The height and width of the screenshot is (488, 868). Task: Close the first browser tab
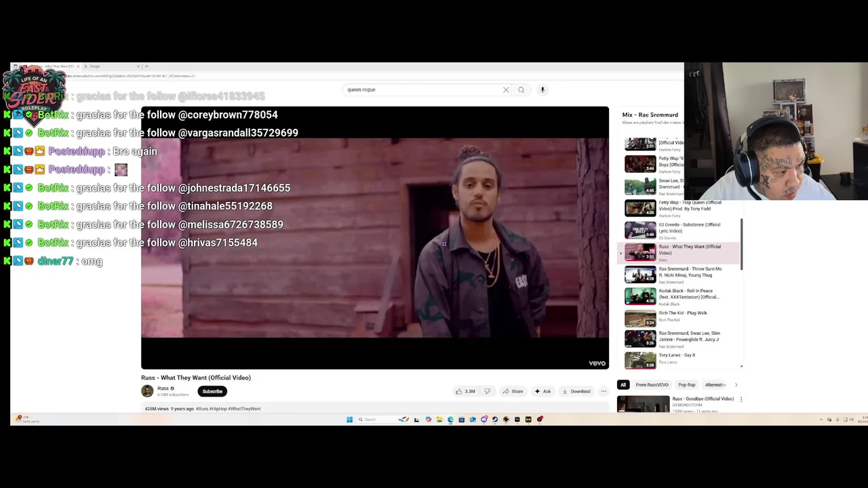pos(77,66)
